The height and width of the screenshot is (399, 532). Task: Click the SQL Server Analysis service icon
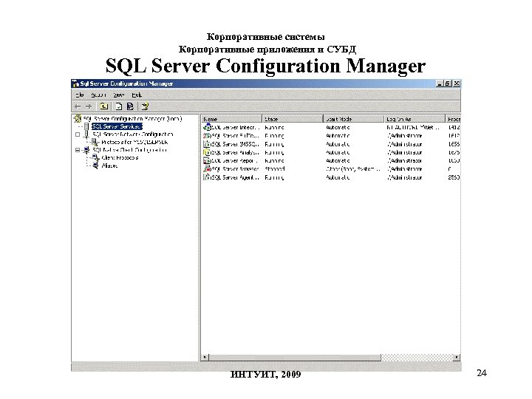click(207, 152)
